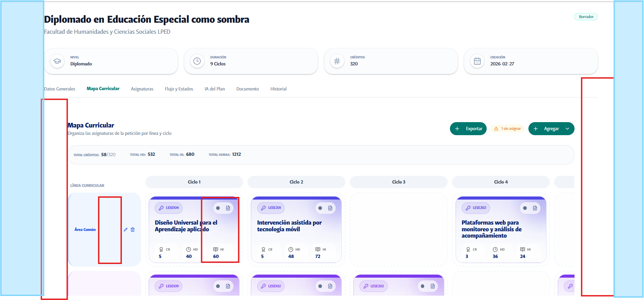This screenshot has height=300, width=644.
Task: Select the Historial tab
Action: tap(278, 89)
